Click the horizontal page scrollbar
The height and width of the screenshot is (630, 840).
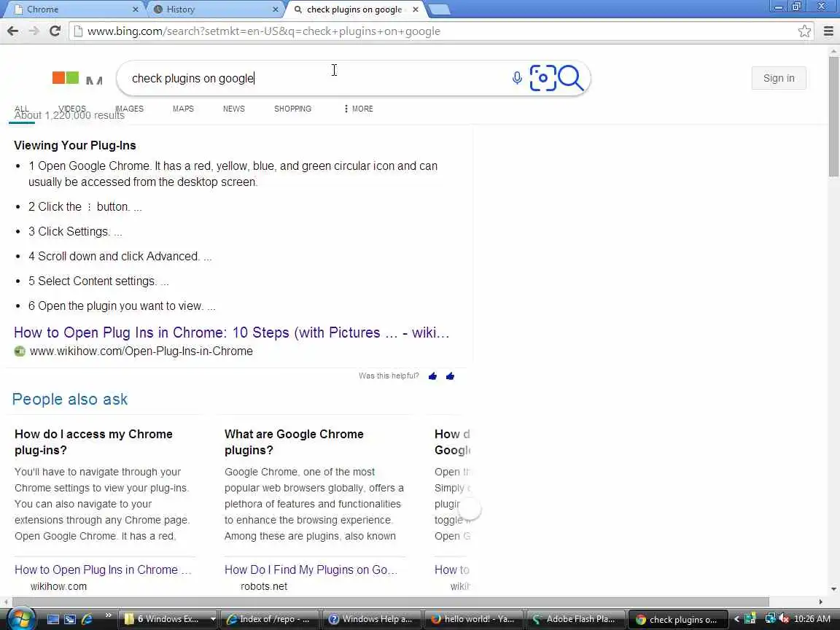390,602
